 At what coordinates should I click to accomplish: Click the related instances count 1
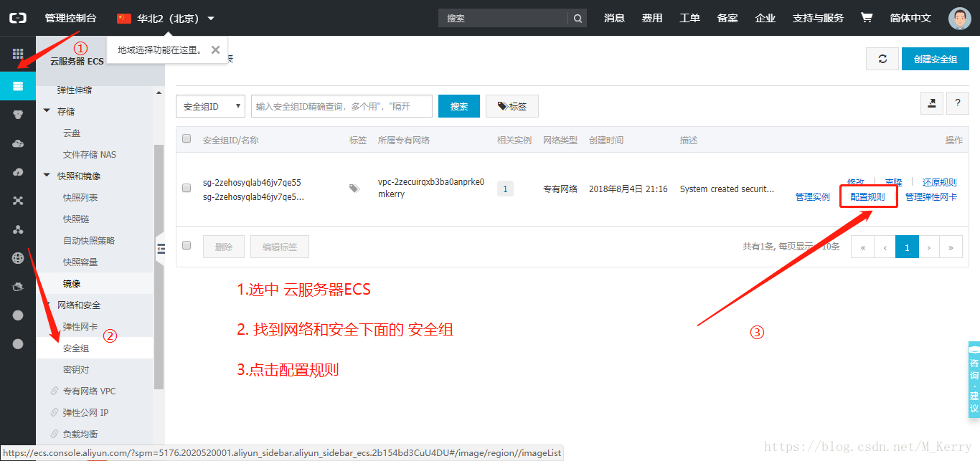[505, 189]
